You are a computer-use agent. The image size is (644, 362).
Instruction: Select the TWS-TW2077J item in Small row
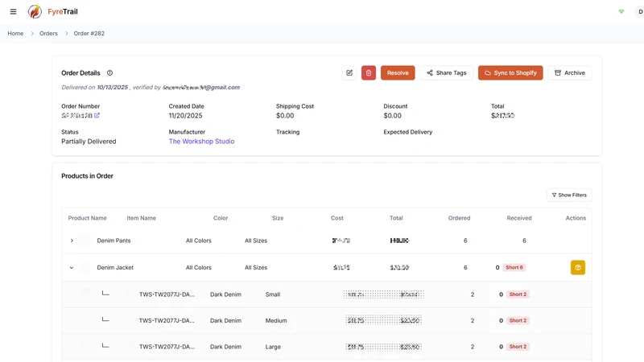click(167, 294)
